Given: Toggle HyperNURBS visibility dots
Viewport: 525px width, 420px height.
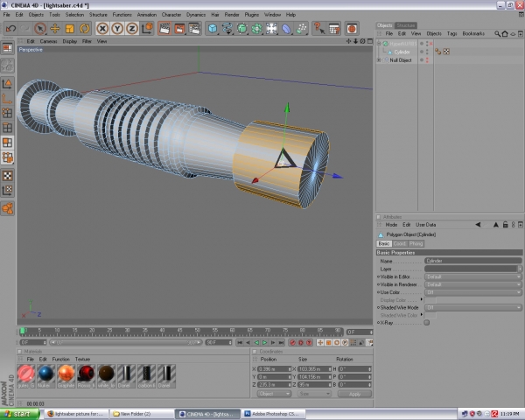Looking at the screenshot, I should tap(427, 44).
